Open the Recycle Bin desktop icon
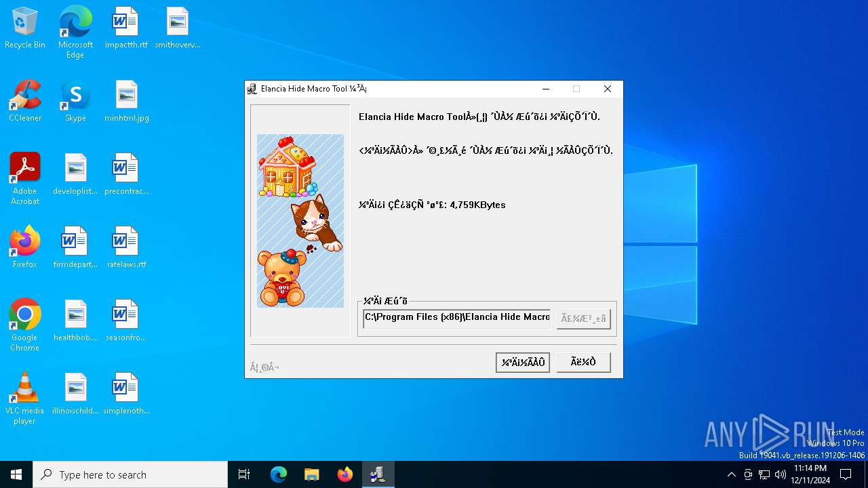 25,28
